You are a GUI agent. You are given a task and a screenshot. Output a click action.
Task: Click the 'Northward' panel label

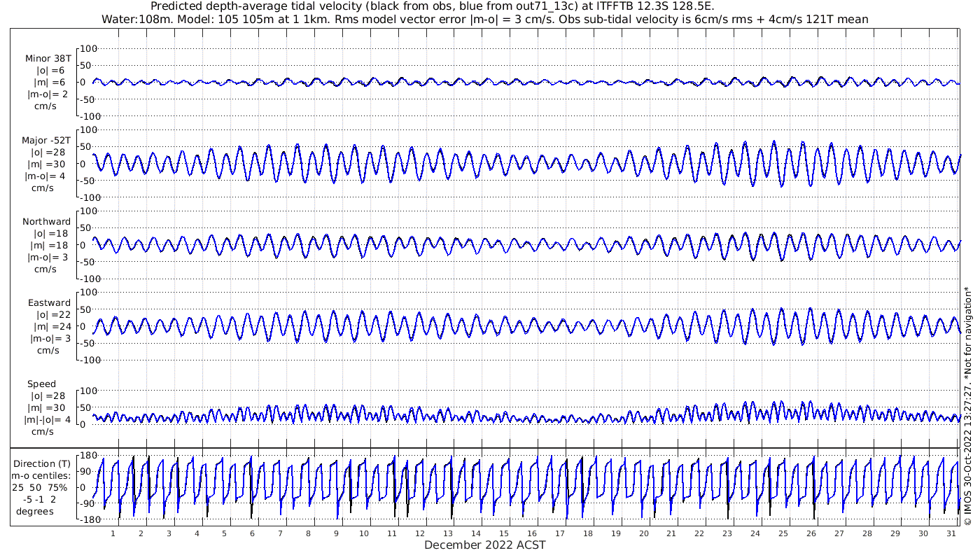pos(47,222)
